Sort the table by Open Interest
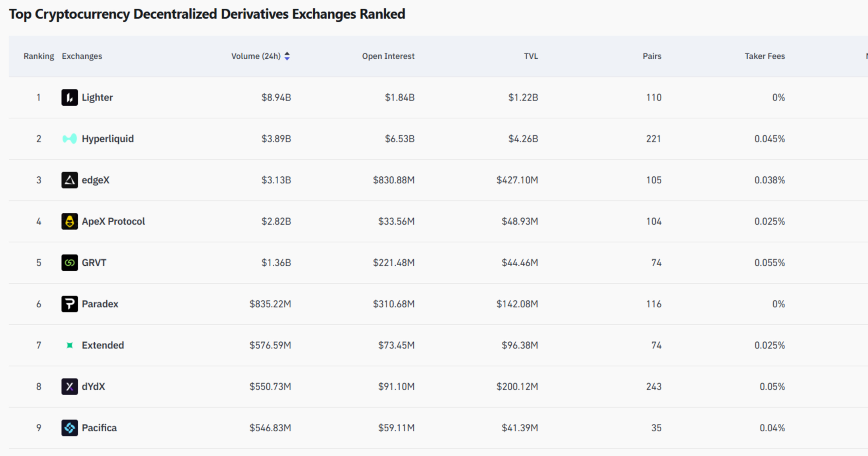Screen dimensions: 868x456 point(388,56)
